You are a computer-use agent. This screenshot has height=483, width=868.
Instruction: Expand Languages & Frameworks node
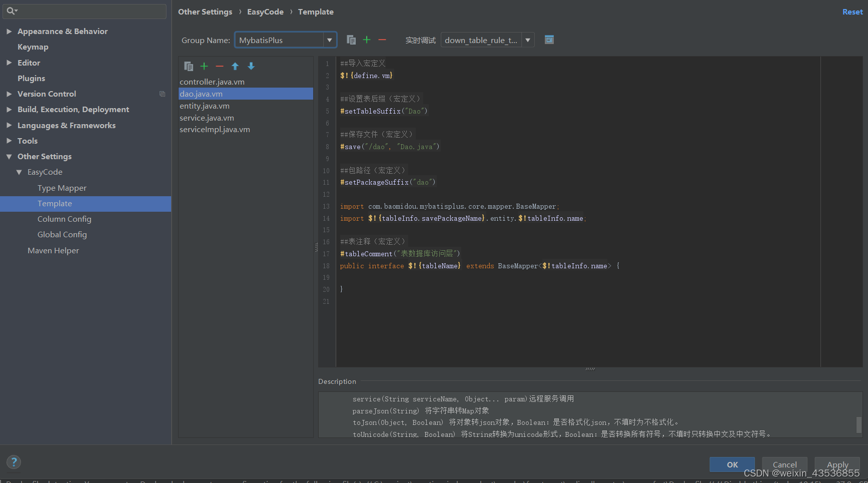coord(9,125)
